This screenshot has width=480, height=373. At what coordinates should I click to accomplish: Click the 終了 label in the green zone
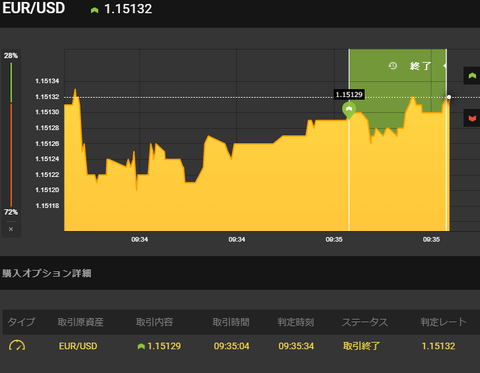(420, 66)
